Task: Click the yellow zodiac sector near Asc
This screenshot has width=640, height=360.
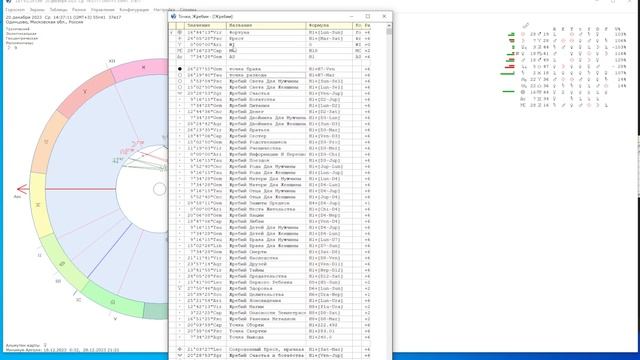Action: [39, 204]
